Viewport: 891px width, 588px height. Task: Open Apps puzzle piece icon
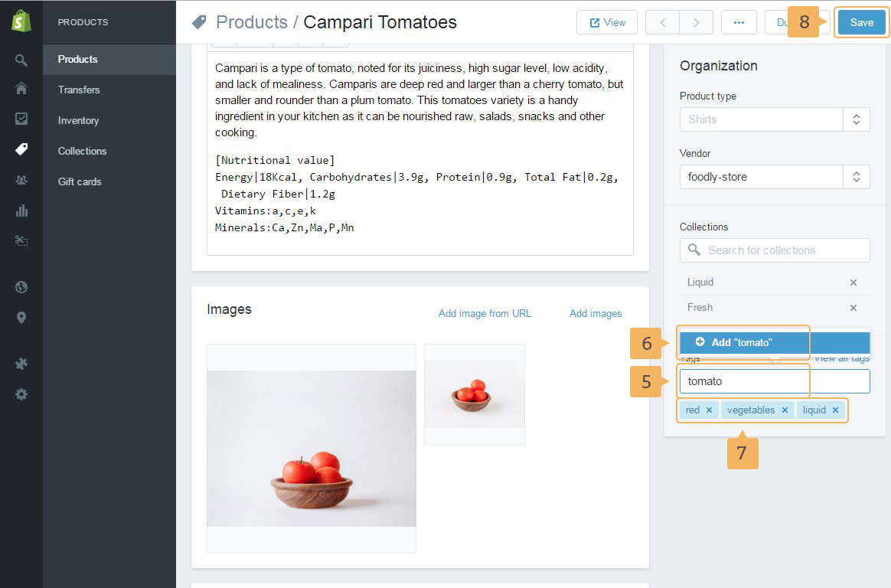(x=21, y=364)
